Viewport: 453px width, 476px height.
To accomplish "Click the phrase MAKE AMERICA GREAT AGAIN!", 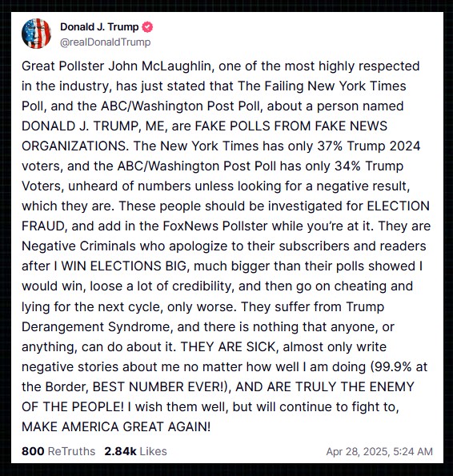I will [x=116, y=427].
